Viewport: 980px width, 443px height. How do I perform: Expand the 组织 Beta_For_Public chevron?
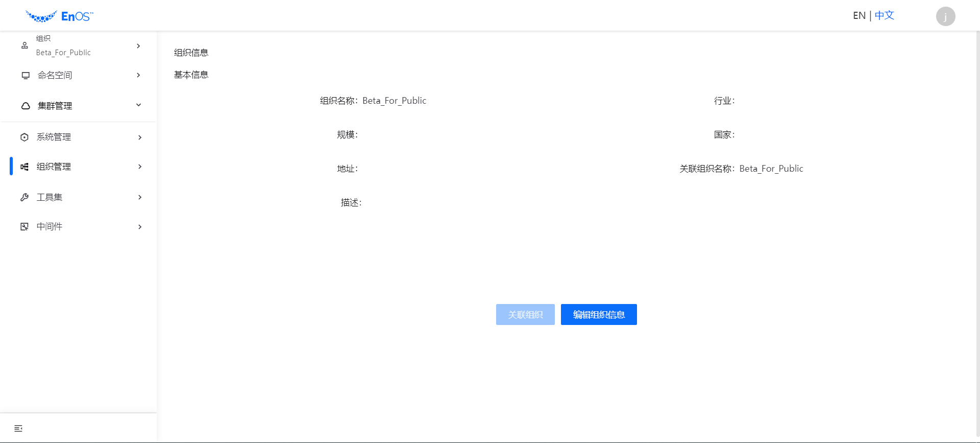tap(138, 46)
